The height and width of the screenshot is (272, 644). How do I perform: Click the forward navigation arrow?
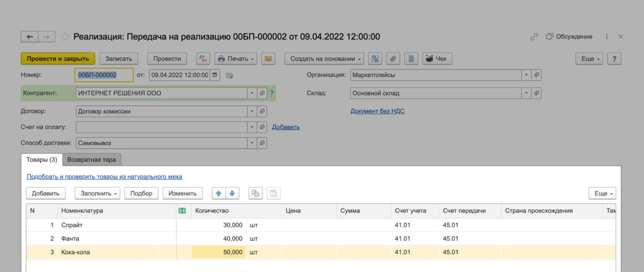click(46, 37)
